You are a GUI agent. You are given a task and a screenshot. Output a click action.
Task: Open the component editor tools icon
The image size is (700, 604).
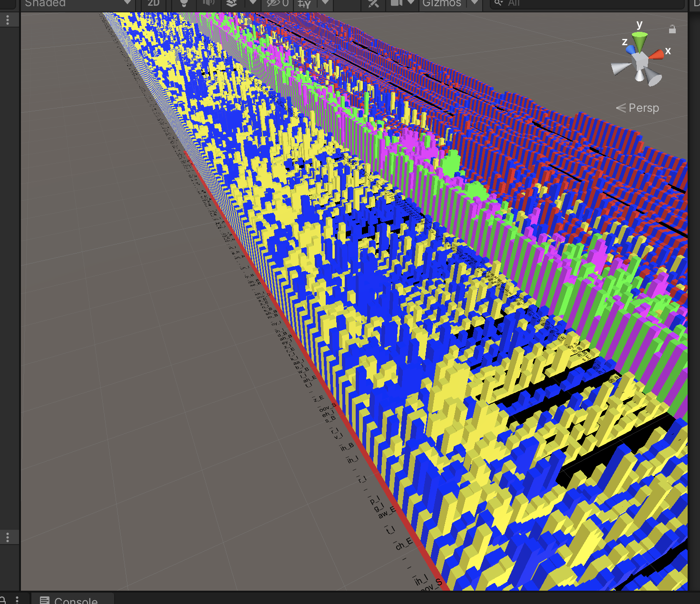click(x=374, y=4)
